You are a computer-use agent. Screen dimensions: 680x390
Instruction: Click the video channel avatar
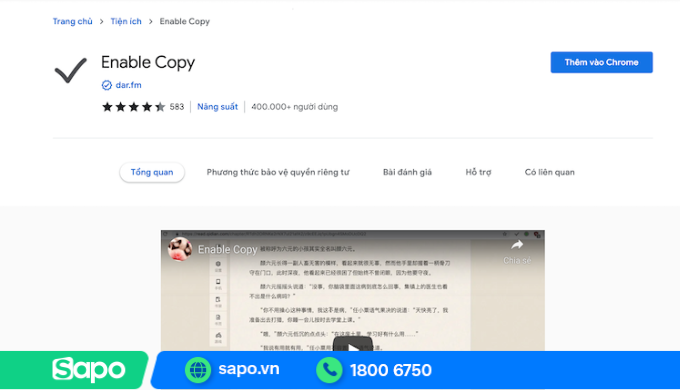pos(180,249)
